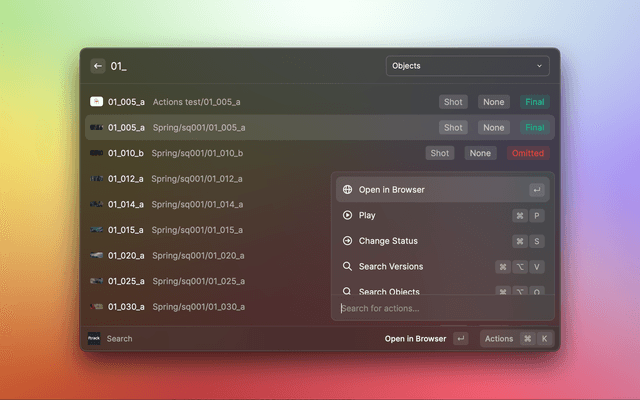This screenshot has width=640, height=400.
Task: Click the Shot tag on 01_010_b row
Action: click(439, 153)
